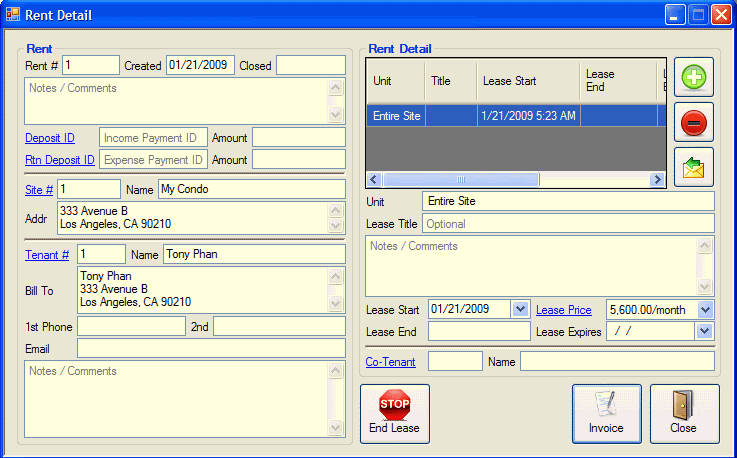
Task: Click the grid horizontal scrollbar left arrow
Action: point(374,179)
